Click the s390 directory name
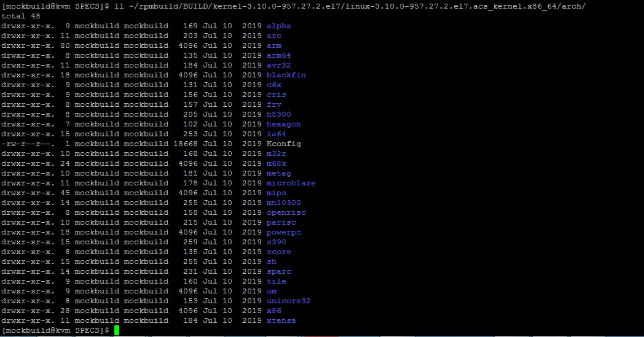The image size is (644, 337). 276,242
